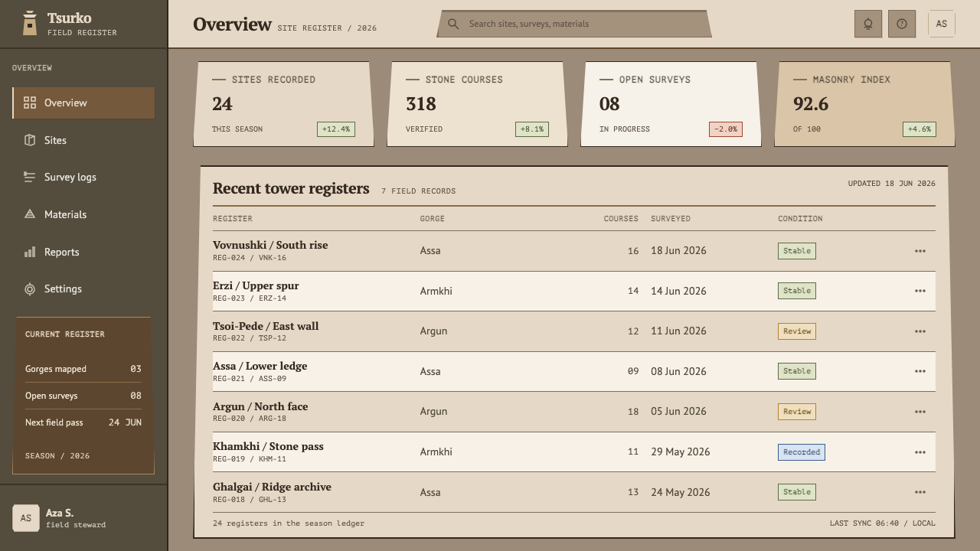Click the "Next field pass" row in Current Register
980x551 pixels.
point(83,422)
